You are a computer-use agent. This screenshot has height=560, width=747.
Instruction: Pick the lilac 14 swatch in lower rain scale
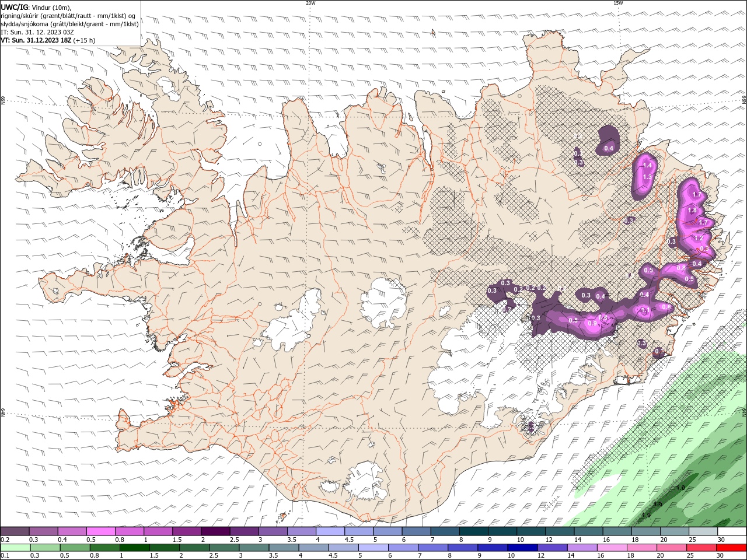pos(582,548)
